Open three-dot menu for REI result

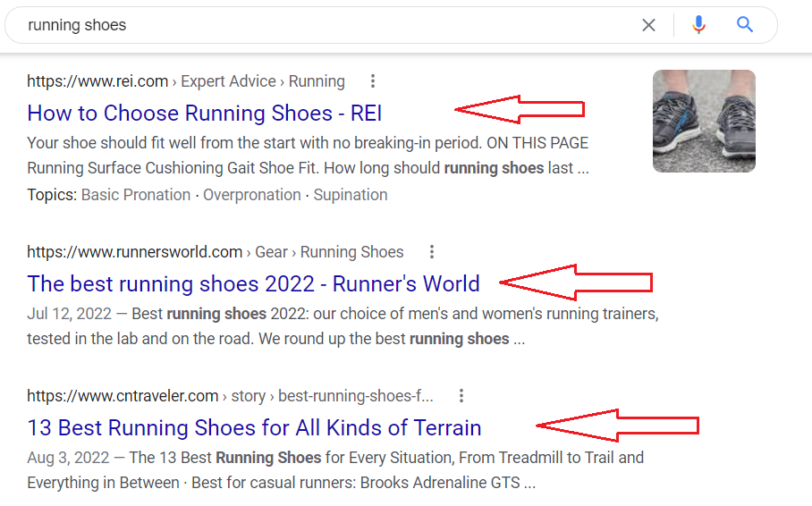372,80
